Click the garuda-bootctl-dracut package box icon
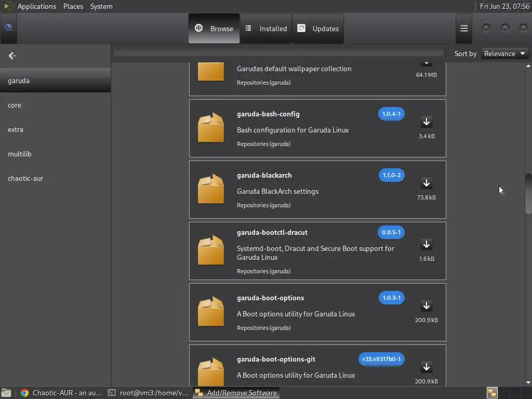Screen dimensions: 532x399 pyautogui.click(x=211, y=250)
